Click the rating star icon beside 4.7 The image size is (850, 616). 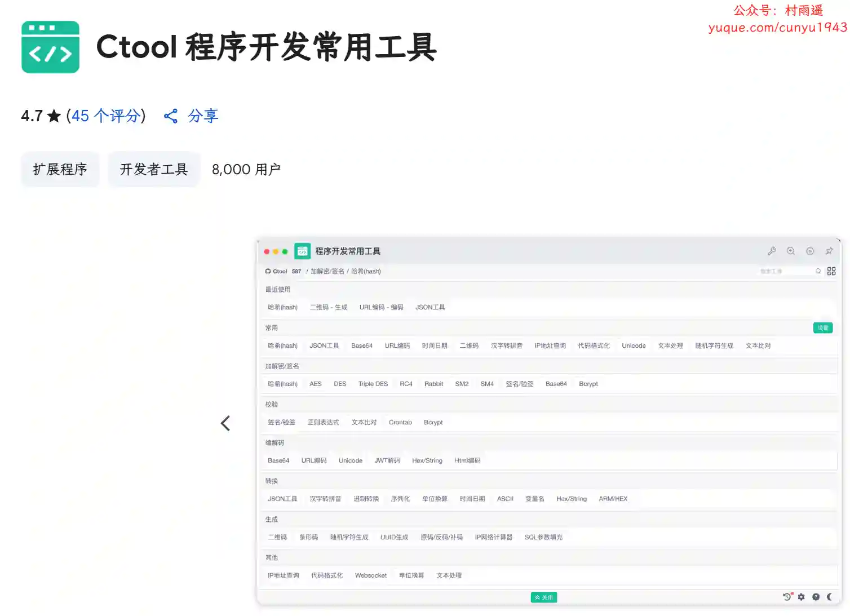pyautogui.click(x=54, y=116)
